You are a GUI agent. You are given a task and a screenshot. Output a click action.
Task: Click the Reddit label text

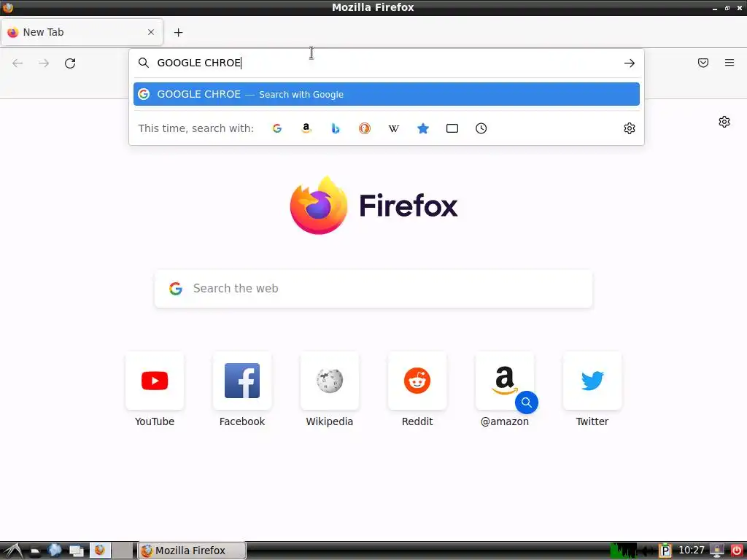417,421
